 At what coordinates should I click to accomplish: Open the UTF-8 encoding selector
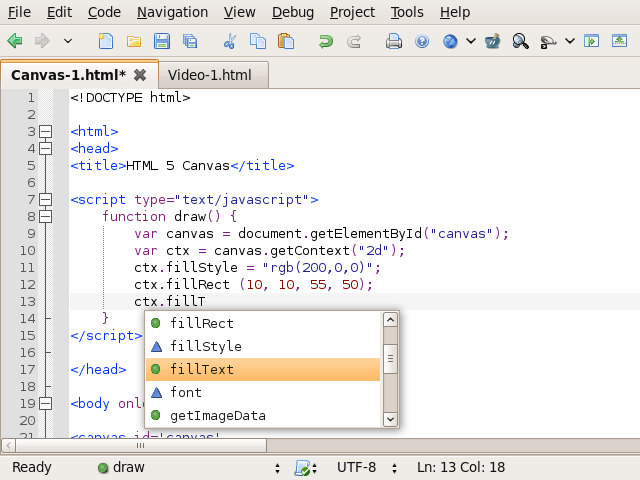(x=366, y=467)
